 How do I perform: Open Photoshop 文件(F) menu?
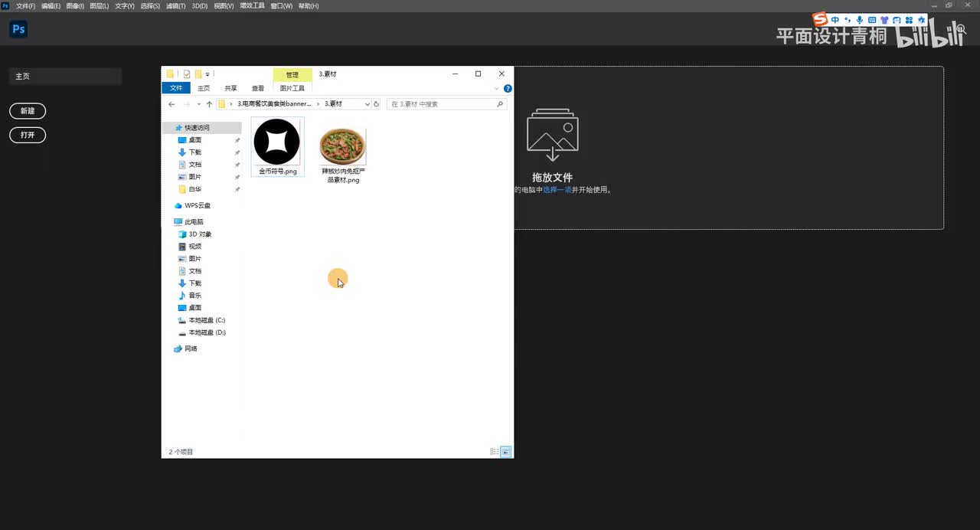(25, 6)
